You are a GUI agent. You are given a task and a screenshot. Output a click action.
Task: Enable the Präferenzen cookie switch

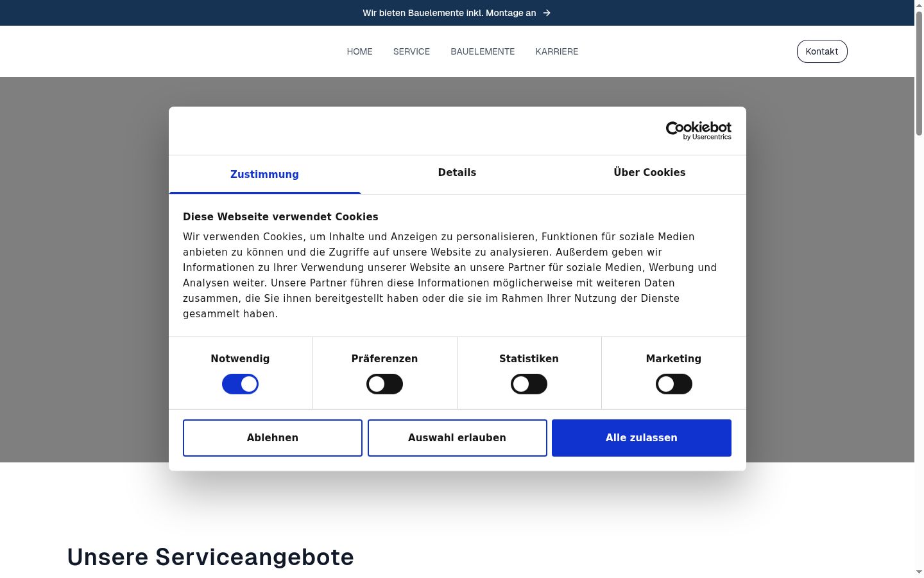coord(384,384)
